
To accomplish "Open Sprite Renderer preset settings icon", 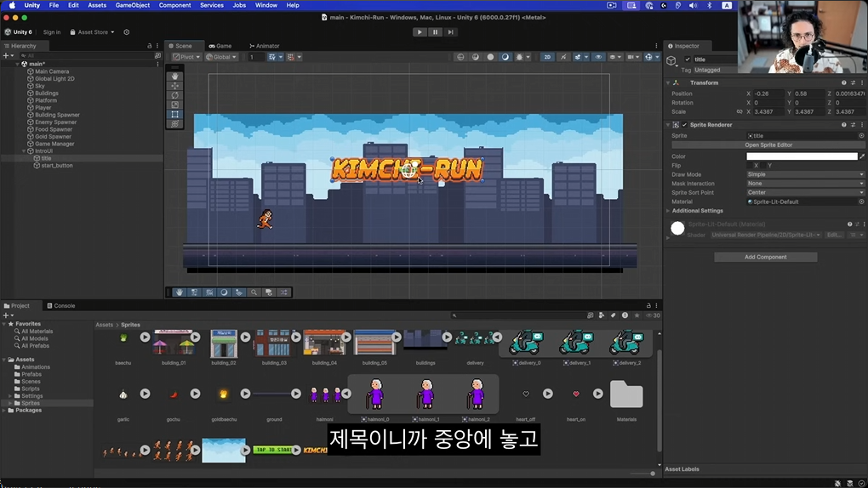I will pyautogui.click(x=853, y=125).
